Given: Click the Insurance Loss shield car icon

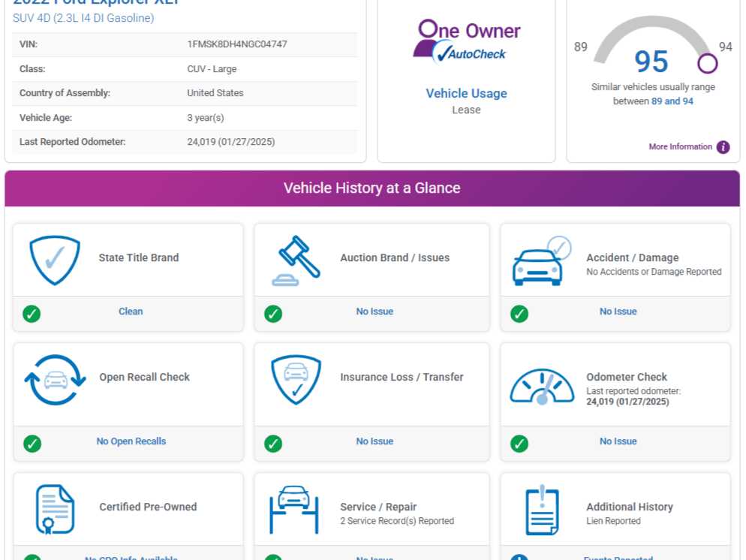Looking at the screenshot, I should point(296,380).
